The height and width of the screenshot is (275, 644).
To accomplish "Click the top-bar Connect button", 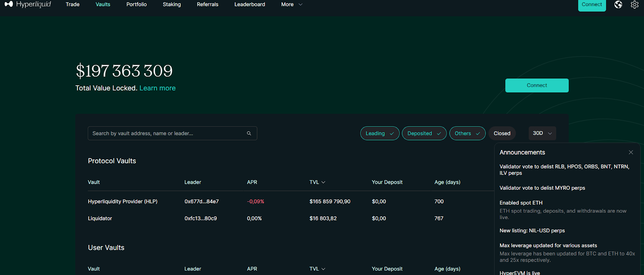I will [x=592, y=5].
